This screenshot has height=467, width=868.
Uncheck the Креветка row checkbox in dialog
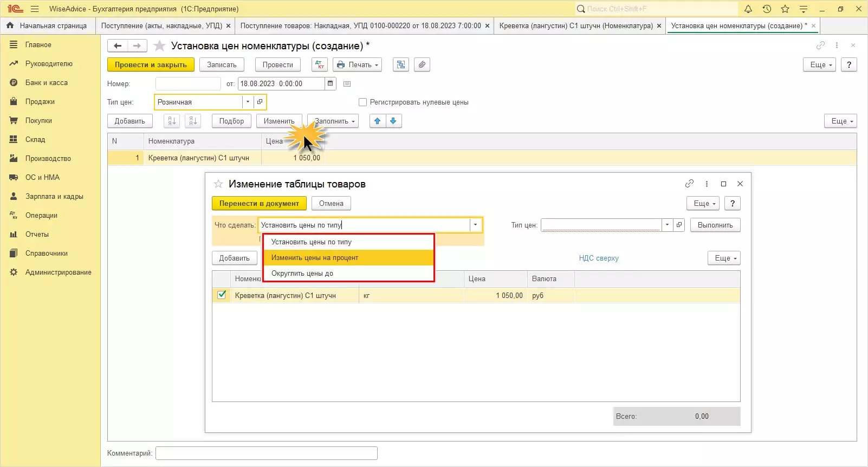(222, 295)
